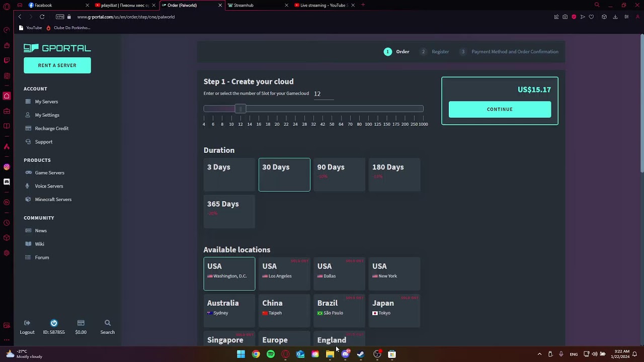Click the Search magnifier icon in sidebar

coord(107,323)
